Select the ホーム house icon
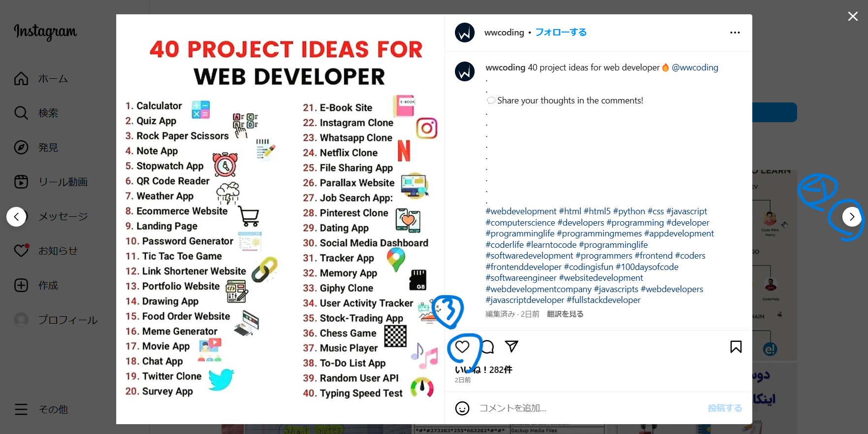Viewport: 868px width, 434px height. point(21,78)
